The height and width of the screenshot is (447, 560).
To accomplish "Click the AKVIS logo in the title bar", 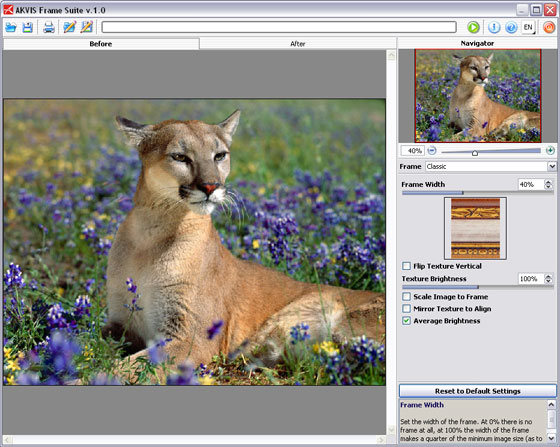I will [x=8, y=10].
